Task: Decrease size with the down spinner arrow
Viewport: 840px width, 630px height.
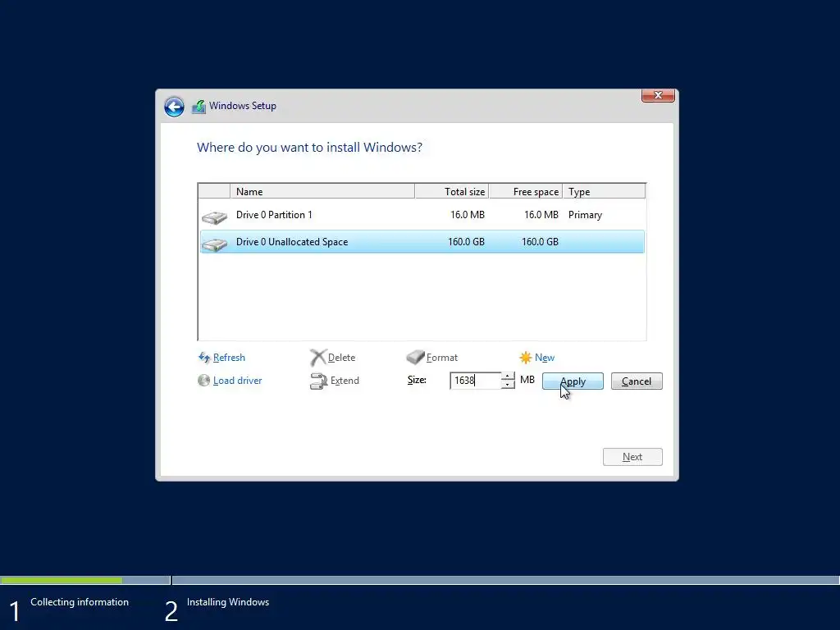Action: click(507, 385)
